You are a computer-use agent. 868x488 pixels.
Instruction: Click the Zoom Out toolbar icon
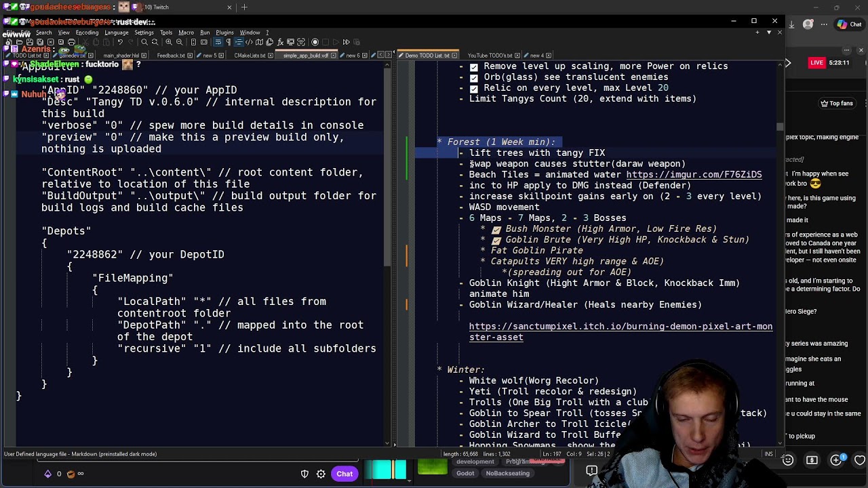[180, 42]
